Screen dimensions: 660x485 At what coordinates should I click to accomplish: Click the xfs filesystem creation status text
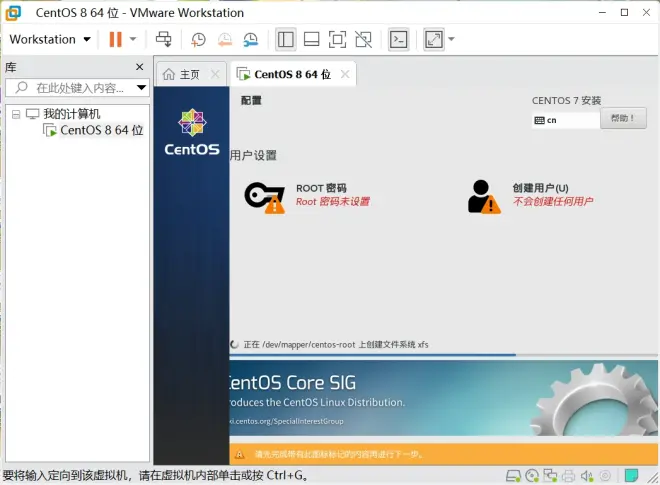(x=336, y=345)
